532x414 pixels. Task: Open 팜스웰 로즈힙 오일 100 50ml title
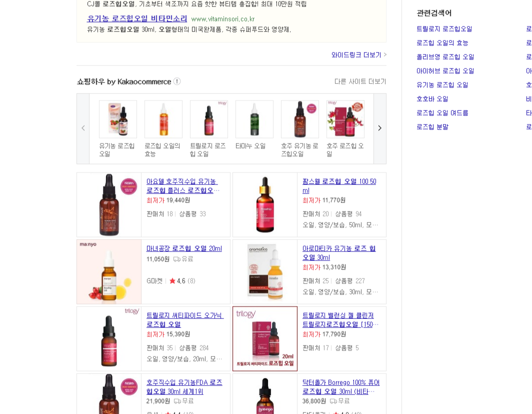coord(339,186)
